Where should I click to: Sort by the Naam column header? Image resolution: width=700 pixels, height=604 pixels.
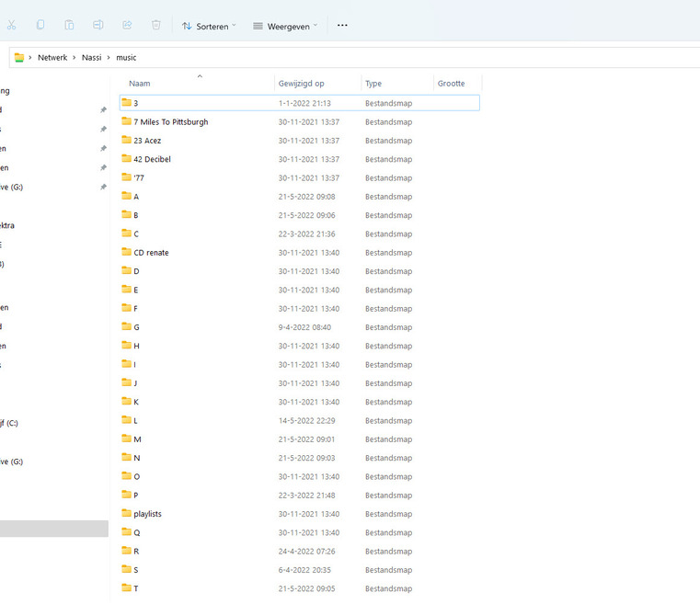tap(140, 84)
